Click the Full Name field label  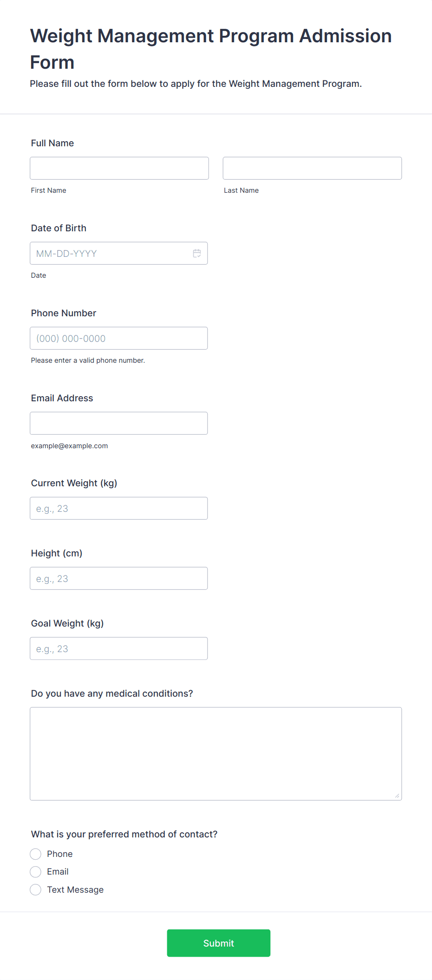52,143
